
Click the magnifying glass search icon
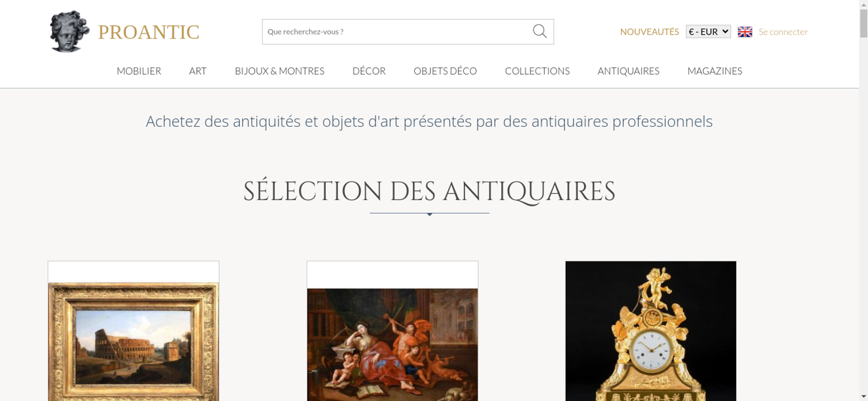click(539, 31)
